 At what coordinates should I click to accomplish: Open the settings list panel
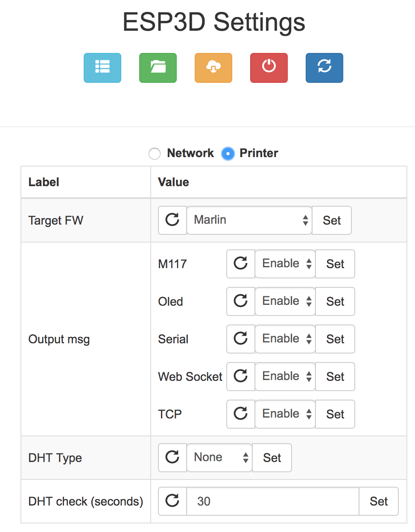(x=102, y=68)
